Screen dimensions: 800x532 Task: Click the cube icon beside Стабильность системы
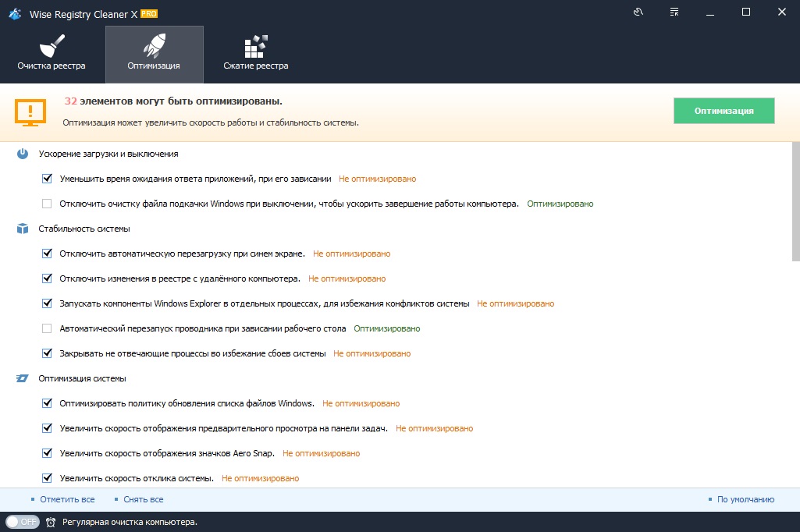click(23, 229)
